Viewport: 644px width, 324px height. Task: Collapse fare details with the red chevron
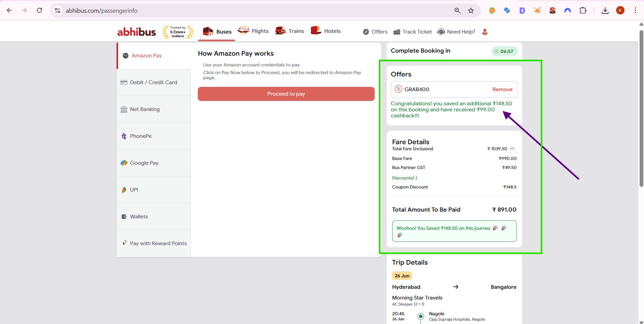512,149
